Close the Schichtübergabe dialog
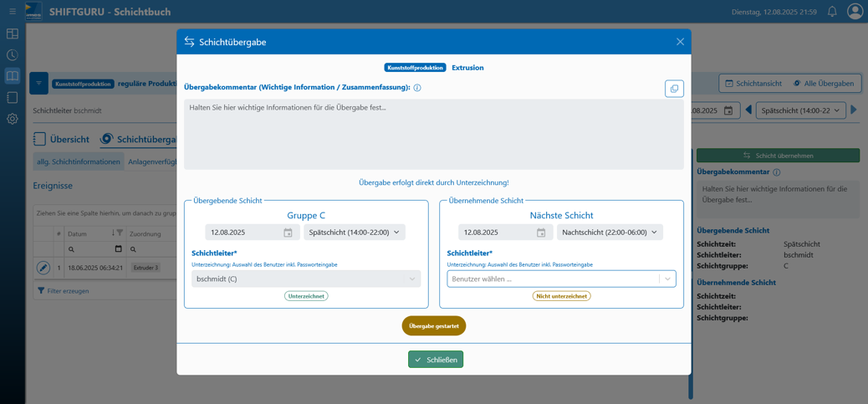The image size is (868, 404). 680,42
